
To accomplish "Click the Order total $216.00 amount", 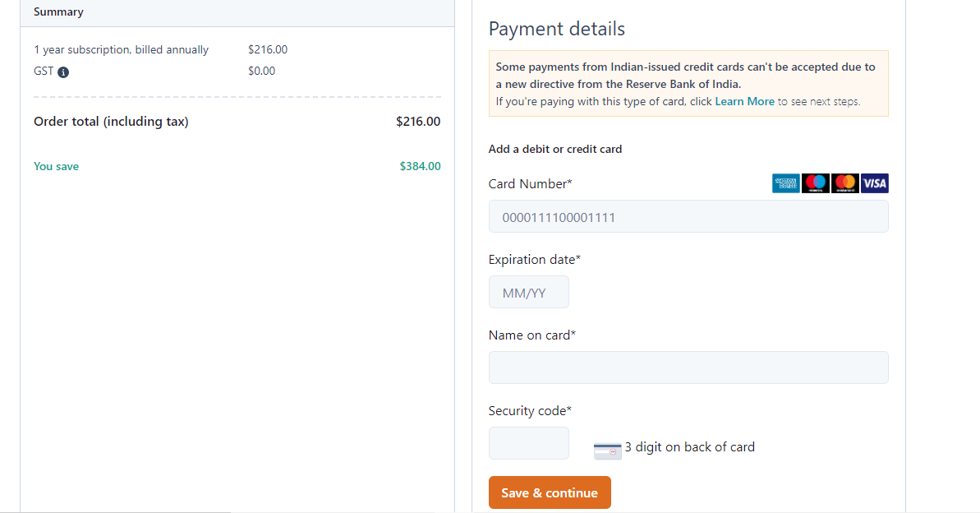I will (x=417, y=122).
